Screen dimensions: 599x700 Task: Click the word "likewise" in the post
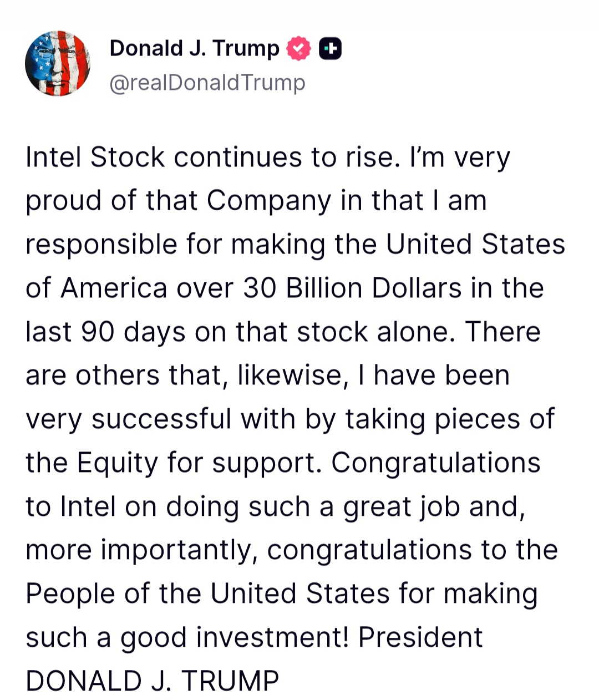click(x=292, y=376)
